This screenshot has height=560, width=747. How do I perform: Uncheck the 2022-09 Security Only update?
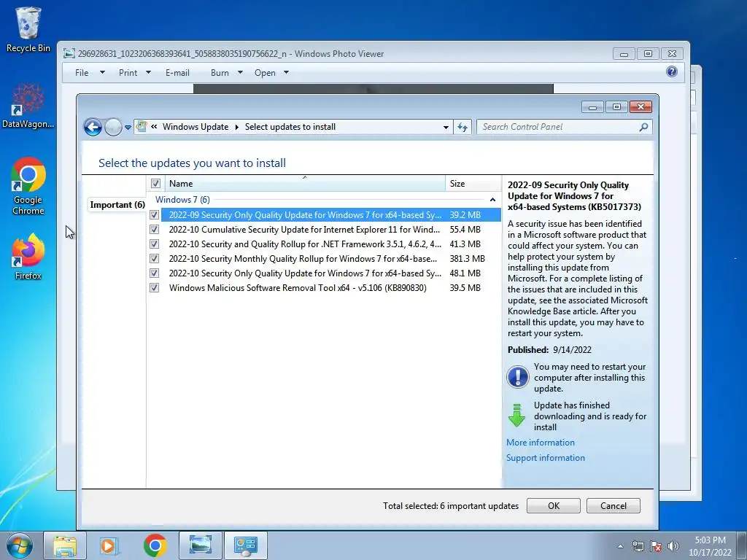pos(155,215)
